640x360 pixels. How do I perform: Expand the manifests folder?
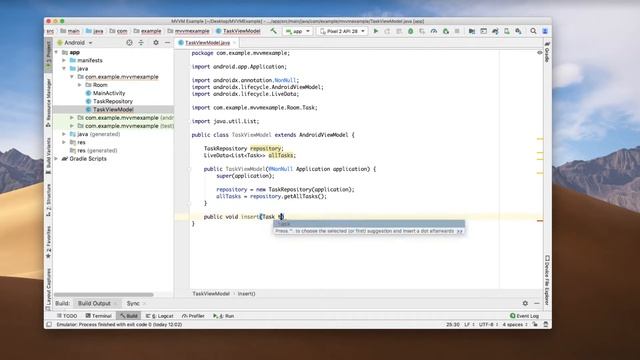coord(64,60)
